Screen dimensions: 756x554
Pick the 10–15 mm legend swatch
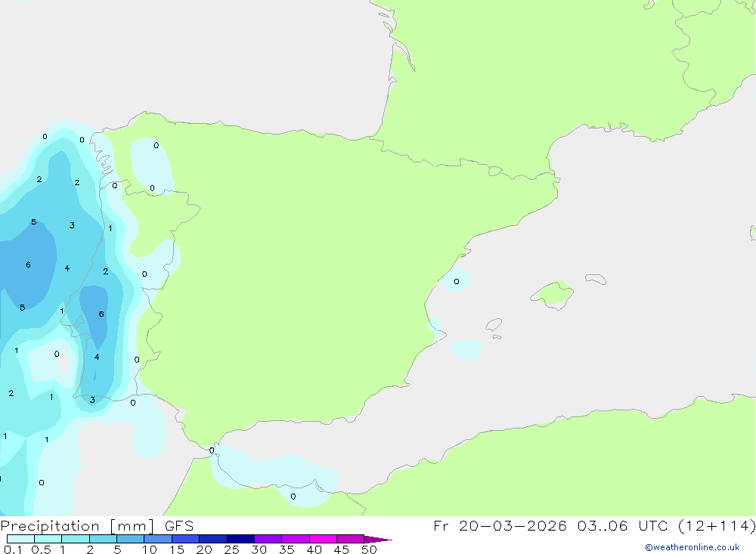click(x=158, y=539)
